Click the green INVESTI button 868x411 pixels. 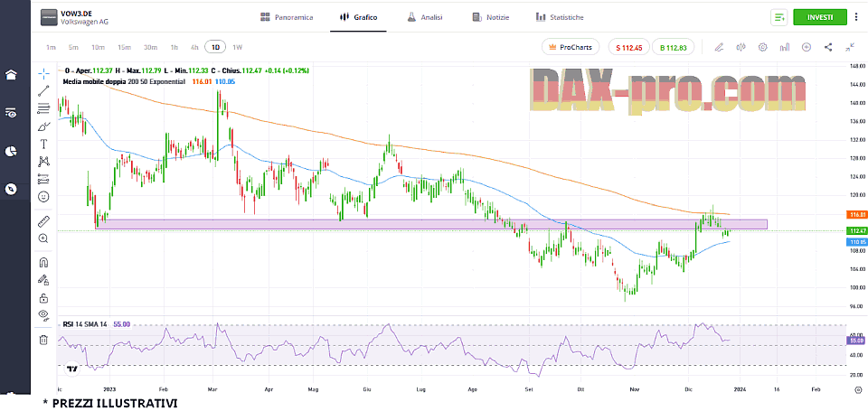click(x=820, y=17)
